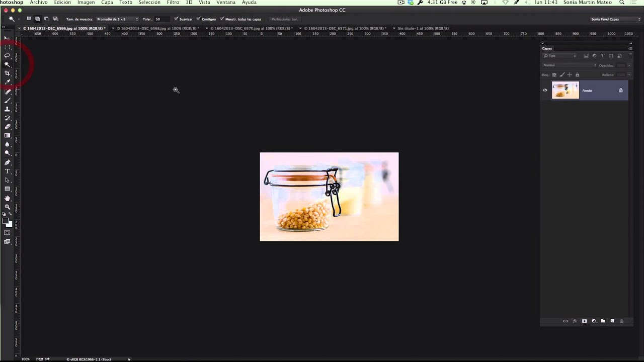Select the Path Selection tool
This screenshot has width=644, height=362.
tap(7, 180)
